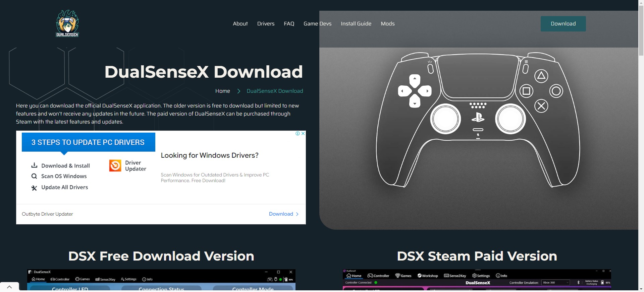Click the arrow beside the ad Download link
This screenshot has height=292, width=644.
(297, 214)
